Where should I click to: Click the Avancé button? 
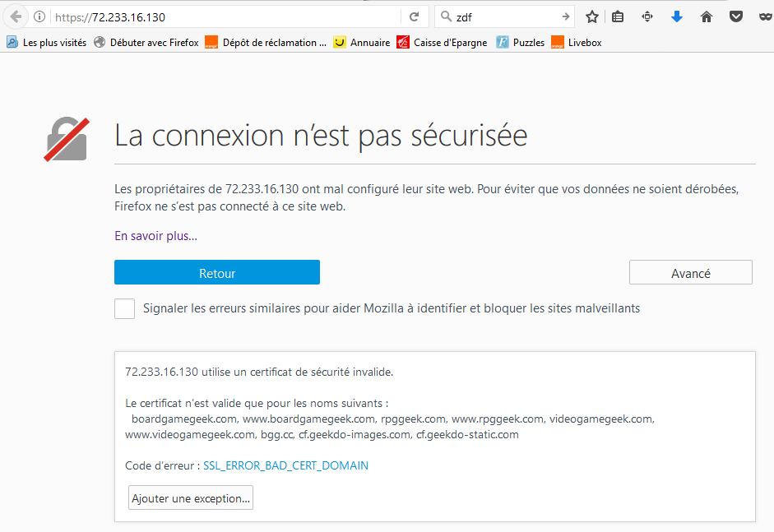pos(690,273)
